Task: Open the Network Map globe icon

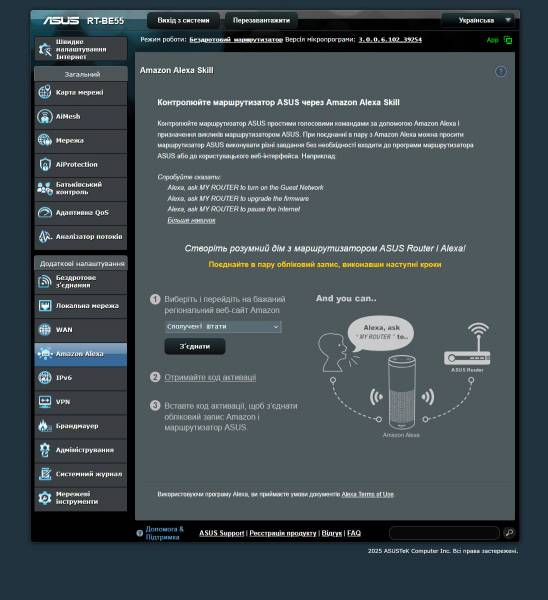Action: click(x=45, y=92)
